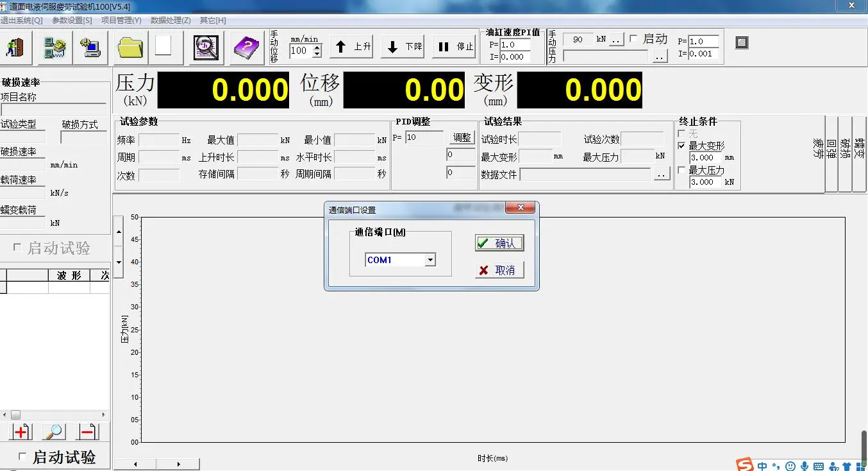
Task: Toggle the 最大压力 termination checkbox
Action: coord(681,170)
